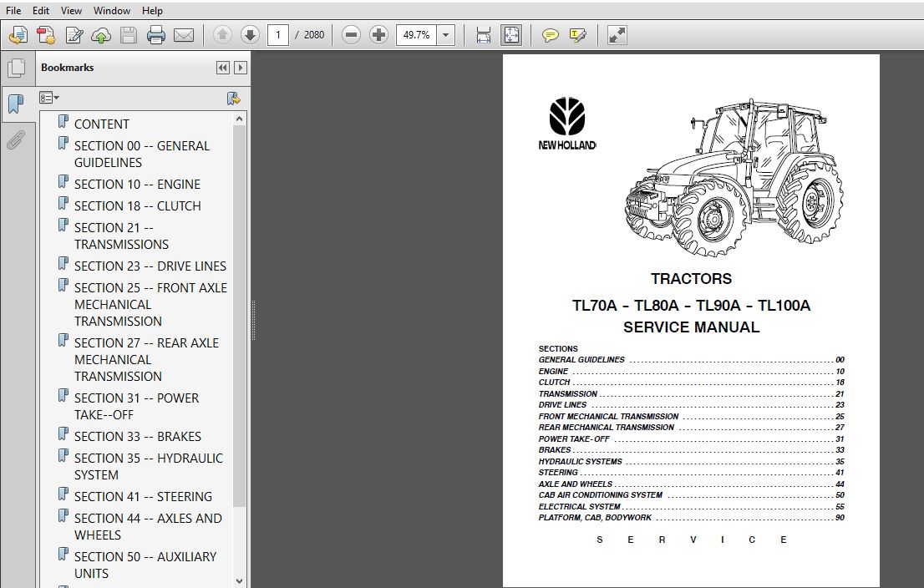Image resolution: width=924 pixels, height=588 pixels.
Task: Zoom in with the plus button
Action: [378, 35]
